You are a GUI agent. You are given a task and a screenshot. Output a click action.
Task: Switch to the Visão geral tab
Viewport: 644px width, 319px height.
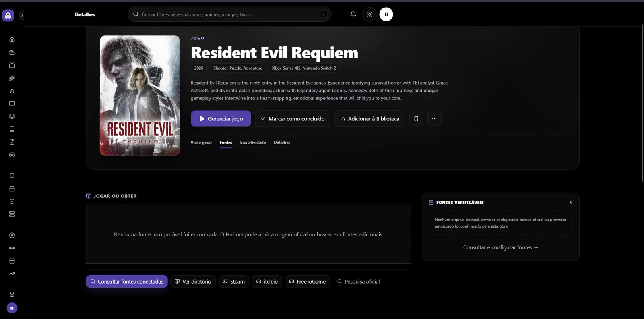201,143
